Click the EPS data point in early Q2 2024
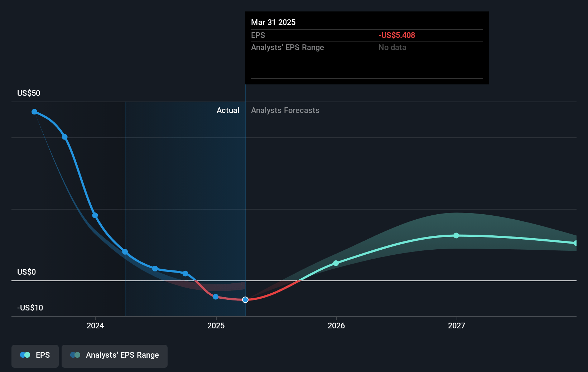Viewport: 588px width, 372px height. [125, 252]
